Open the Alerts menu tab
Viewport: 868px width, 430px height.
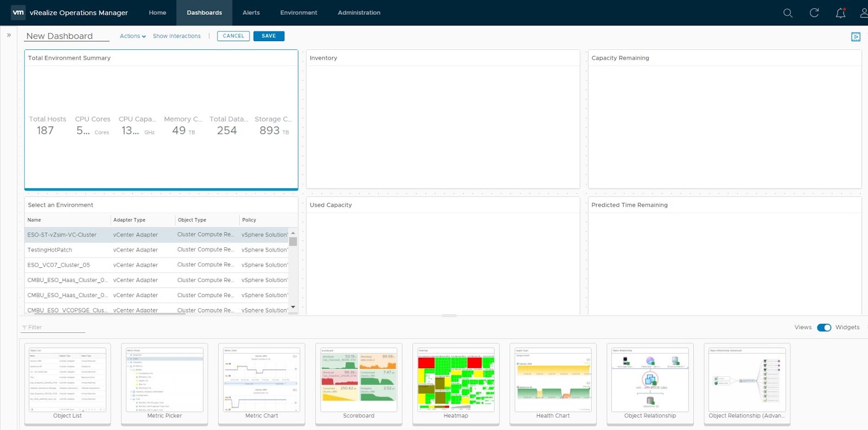coord(251,13)
